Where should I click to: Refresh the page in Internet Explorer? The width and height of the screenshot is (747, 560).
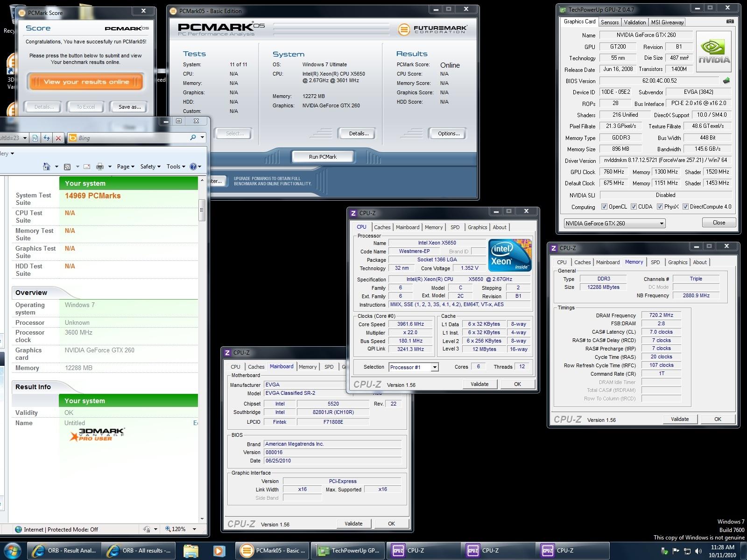(x=46, y=138)
